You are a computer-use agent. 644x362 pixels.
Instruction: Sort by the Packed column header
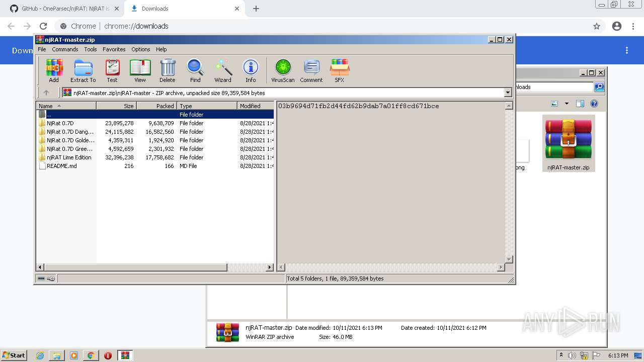pos(156,106)
